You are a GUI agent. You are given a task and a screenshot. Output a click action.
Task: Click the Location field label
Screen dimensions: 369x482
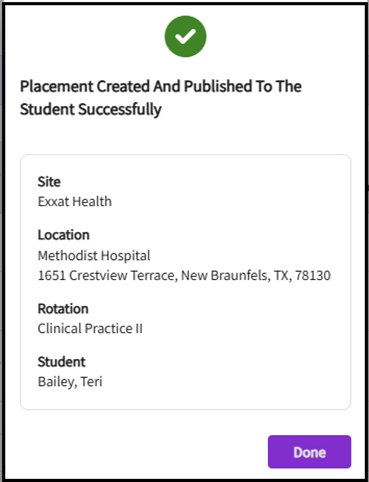pyautogui.click(x=63, y=235)
